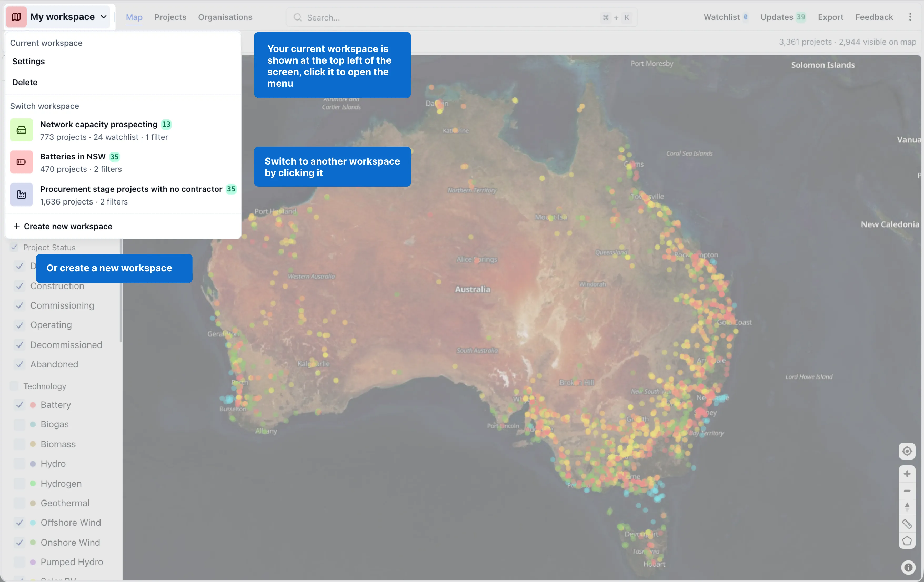Toggle the Project Status group checkbox
Viewport: 924px width, 582px height.
coord(14,247)
